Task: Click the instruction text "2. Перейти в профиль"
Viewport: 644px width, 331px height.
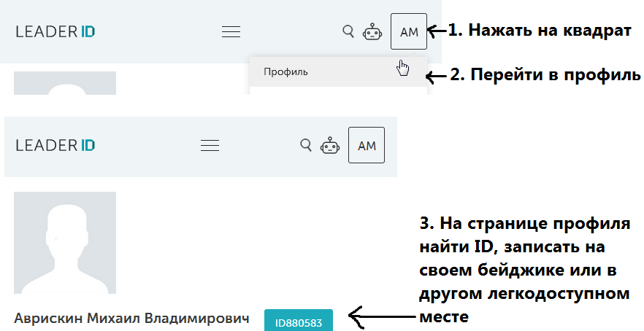Action: [x=544, y=75]
